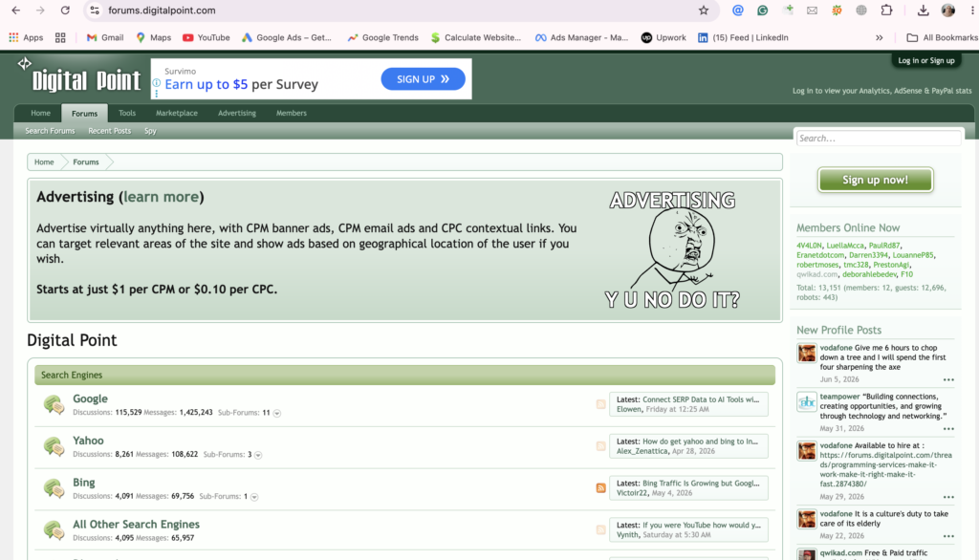Open the Apps grid shortcut

point(26,37)
